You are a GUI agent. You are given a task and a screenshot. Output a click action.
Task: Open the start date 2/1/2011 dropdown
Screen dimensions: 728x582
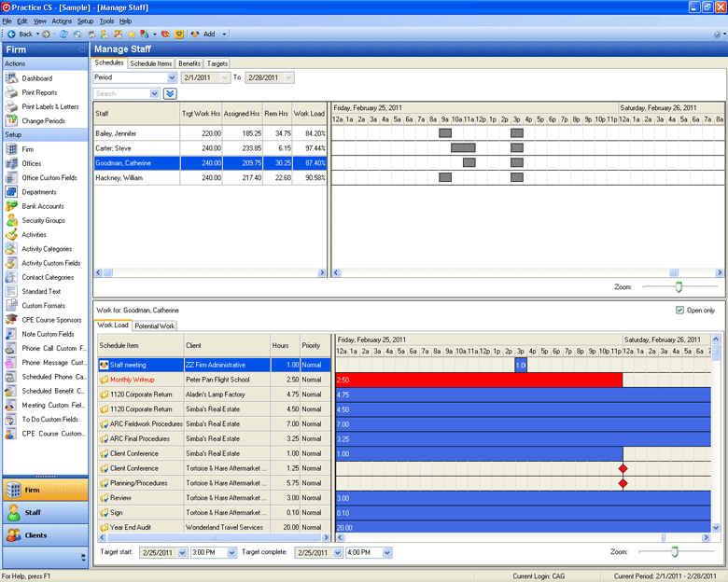pos(223,77)
